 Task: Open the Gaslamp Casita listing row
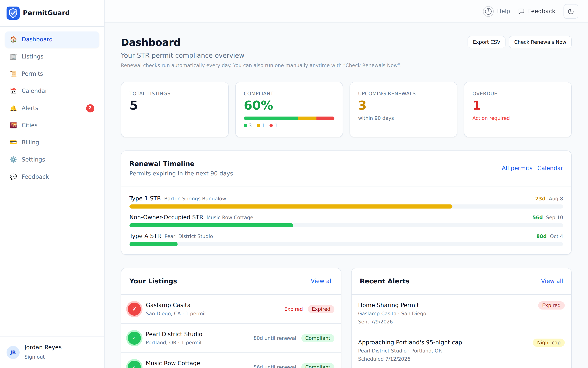click(231, 309)
